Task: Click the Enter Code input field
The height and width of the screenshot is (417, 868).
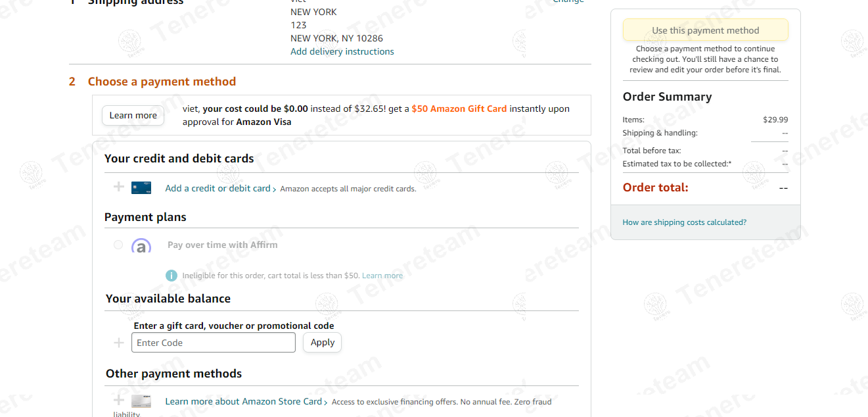Action: pyautogui.click(x=214, y=343)
